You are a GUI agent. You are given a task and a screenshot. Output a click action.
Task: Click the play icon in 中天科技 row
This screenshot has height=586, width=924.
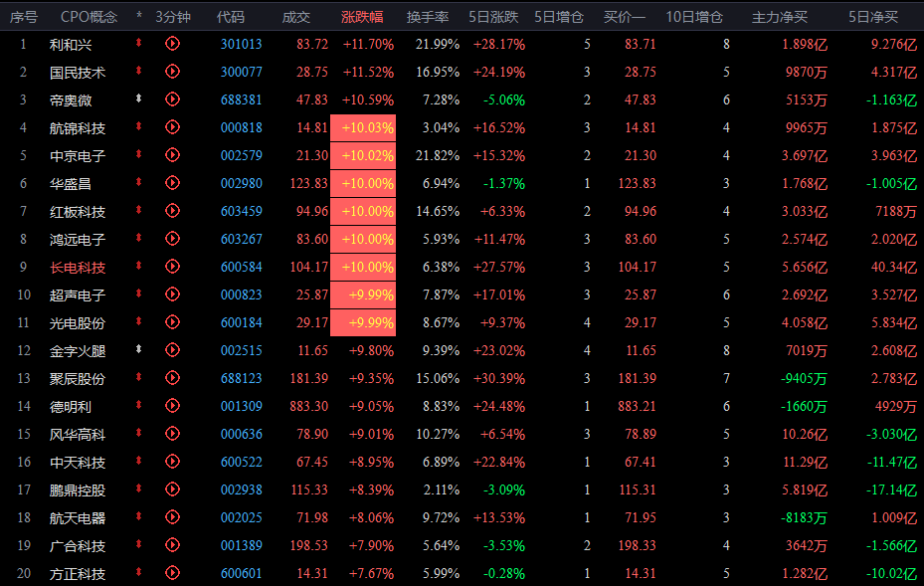[172, 461]
